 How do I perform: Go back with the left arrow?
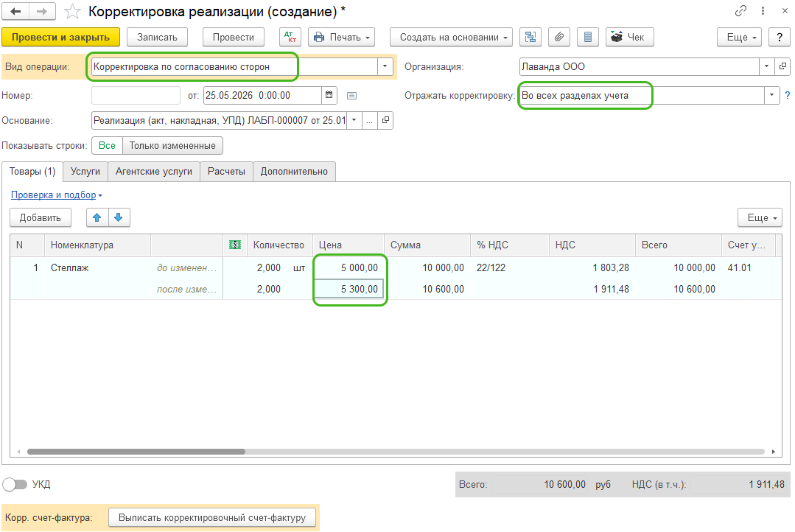click(15, 11)
